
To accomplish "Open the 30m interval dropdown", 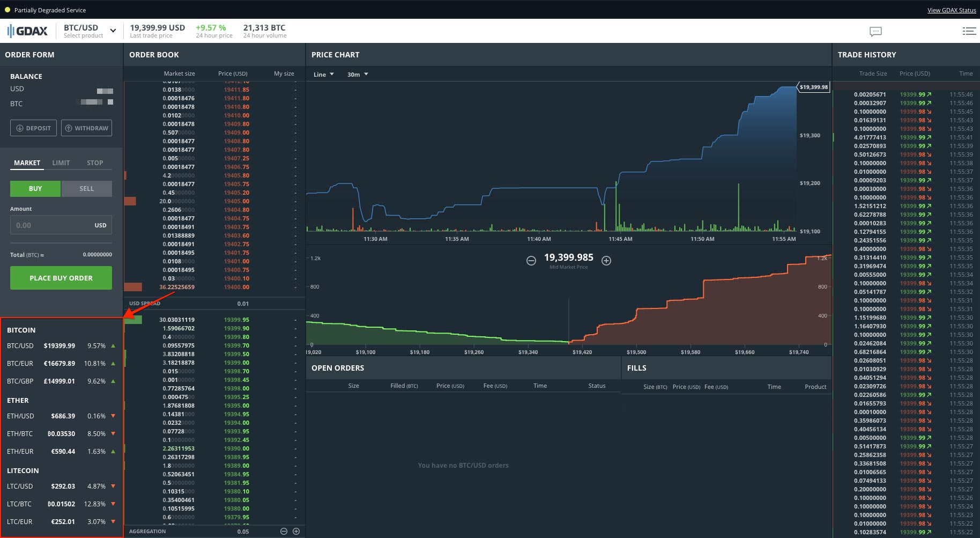I will (358, 75).
